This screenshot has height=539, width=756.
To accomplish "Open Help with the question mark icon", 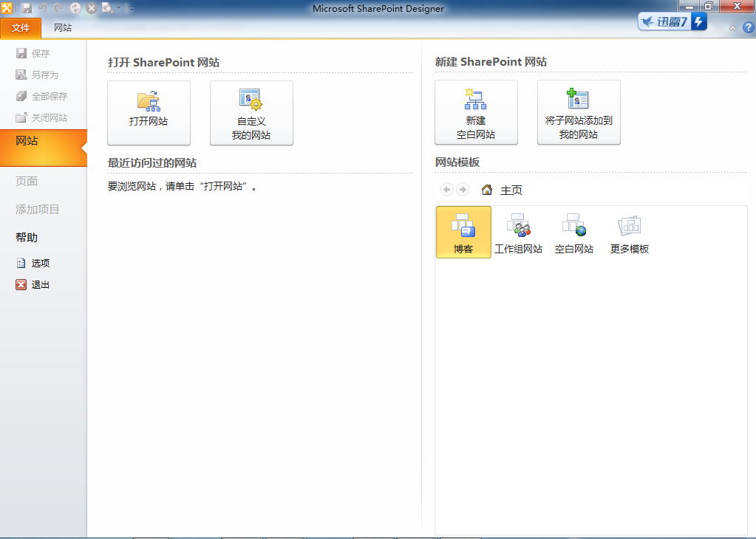I will [748, 27].
